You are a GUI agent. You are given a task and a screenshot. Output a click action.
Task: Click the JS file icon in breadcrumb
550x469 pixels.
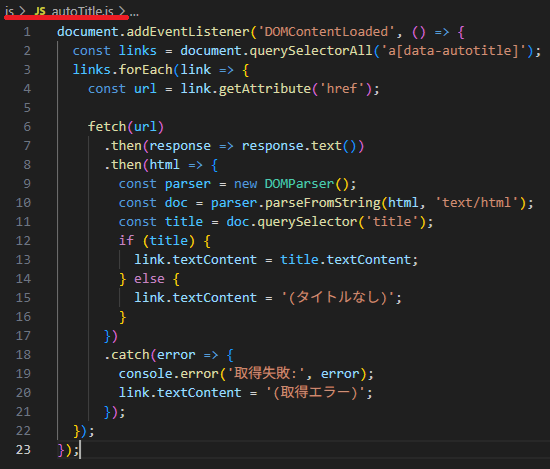[x=40, y=11]
